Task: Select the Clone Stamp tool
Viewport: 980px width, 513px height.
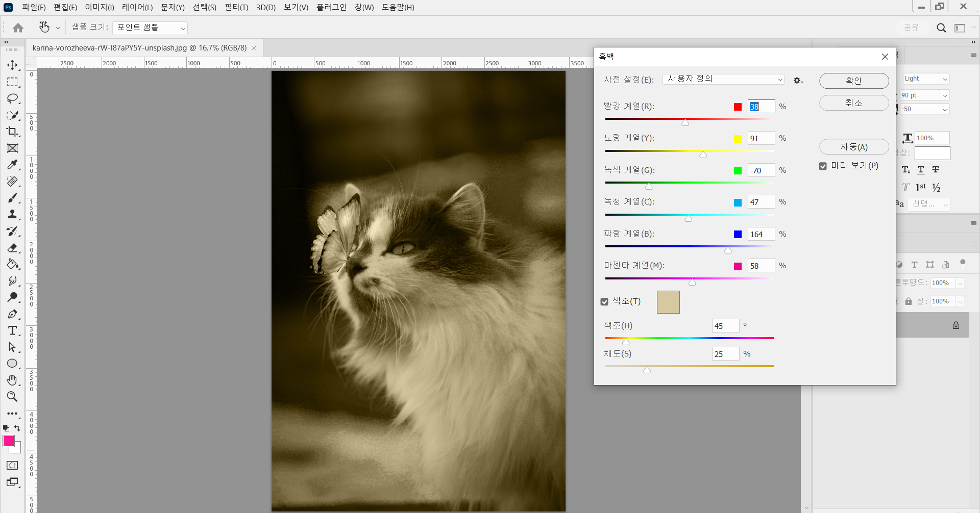Action: tap(12, 215)
